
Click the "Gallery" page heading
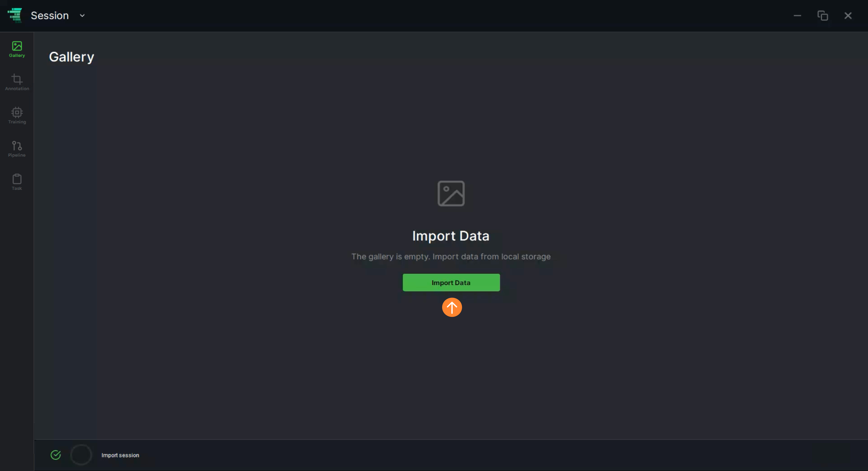tap(71, 57)
